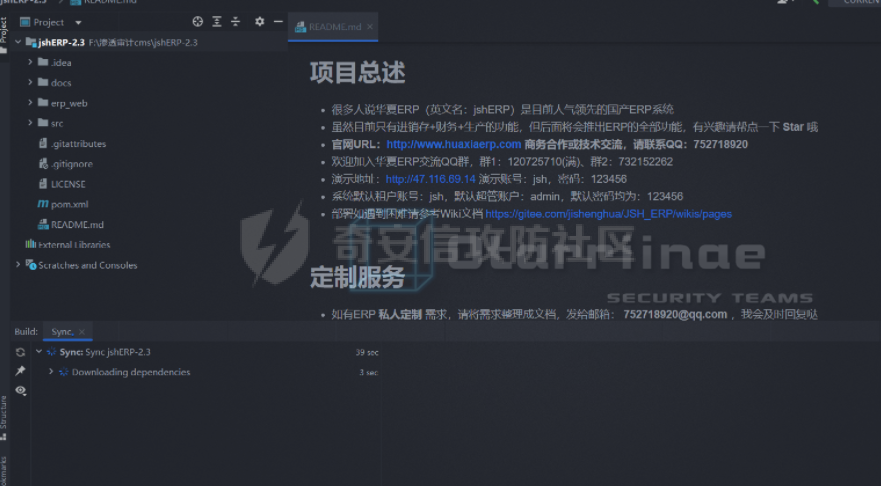The width and height of the screenshot is (881, 486).
Task: Expand the docs folder
Action: pos(30,83)
